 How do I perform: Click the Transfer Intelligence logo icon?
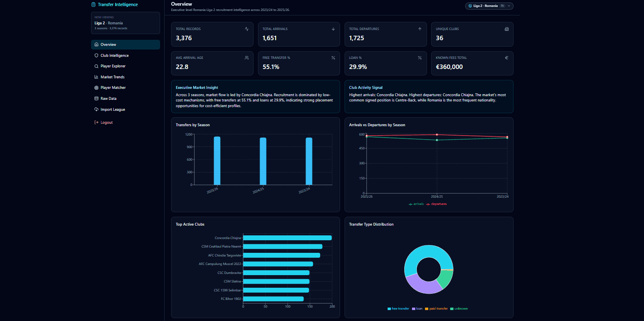(x=93, y=4)
